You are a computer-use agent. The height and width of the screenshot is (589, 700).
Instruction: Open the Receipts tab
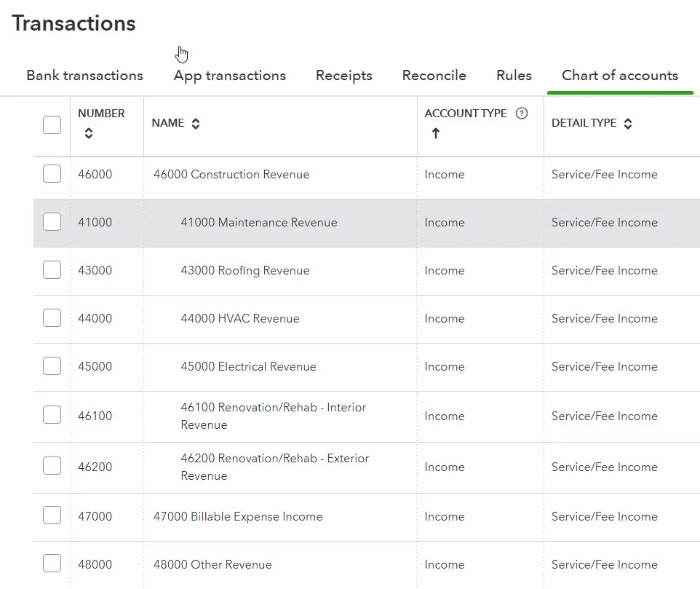coord(343,76)
